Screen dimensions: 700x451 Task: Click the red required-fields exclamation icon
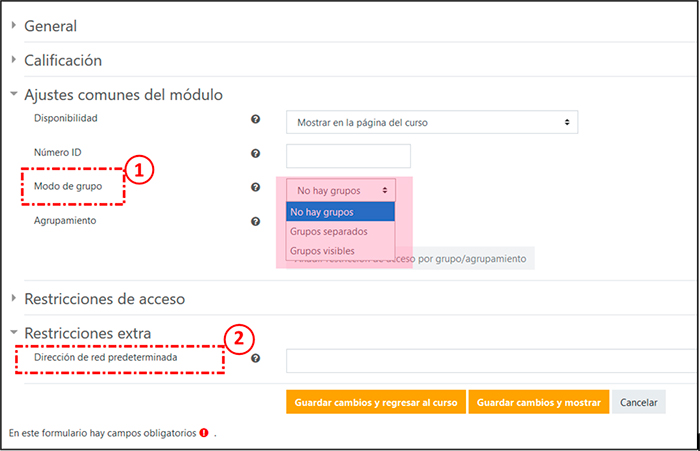coord(204,433)
